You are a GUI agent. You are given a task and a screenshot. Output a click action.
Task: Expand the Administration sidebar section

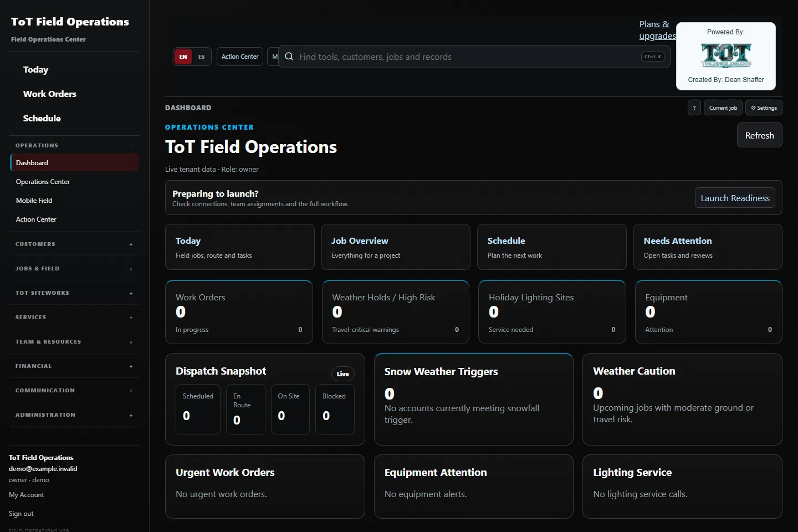click(x=74, y=415)
